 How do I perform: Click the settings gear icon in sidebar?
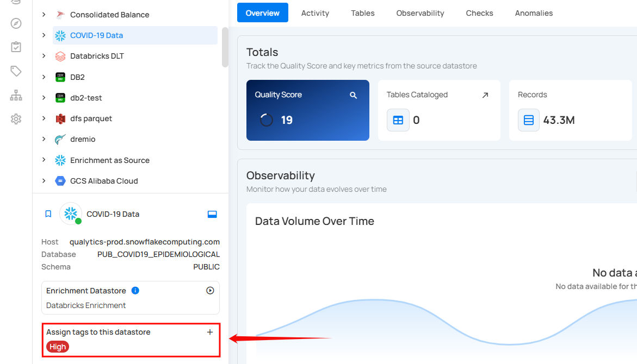point(16,119)
